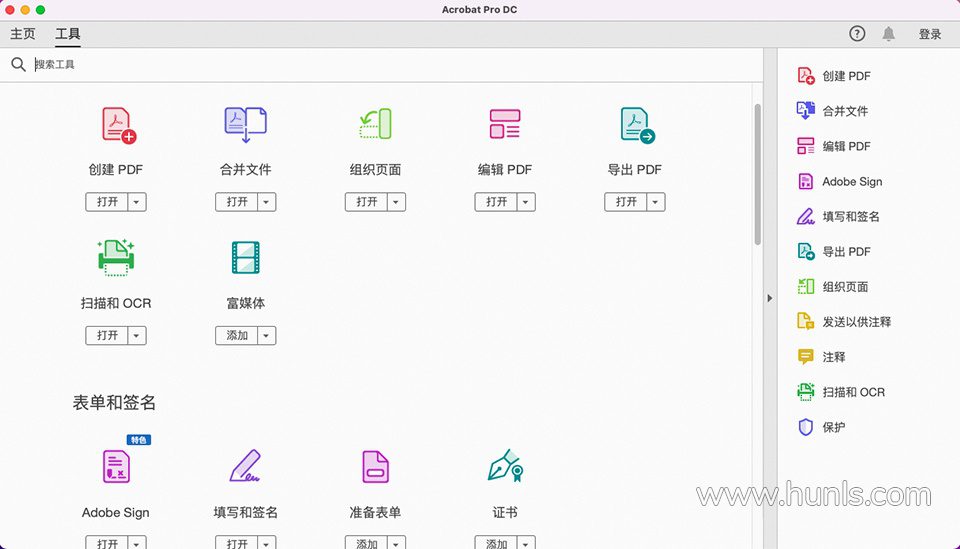Screen dimensions: 960x549
Task: Expand dropdown arrow under 富媒体 添加
Action: click(266, 336)
